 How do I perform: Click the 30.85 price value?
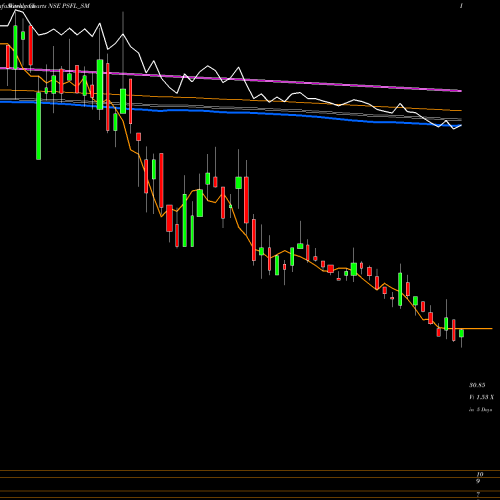[x=477, y=385]
